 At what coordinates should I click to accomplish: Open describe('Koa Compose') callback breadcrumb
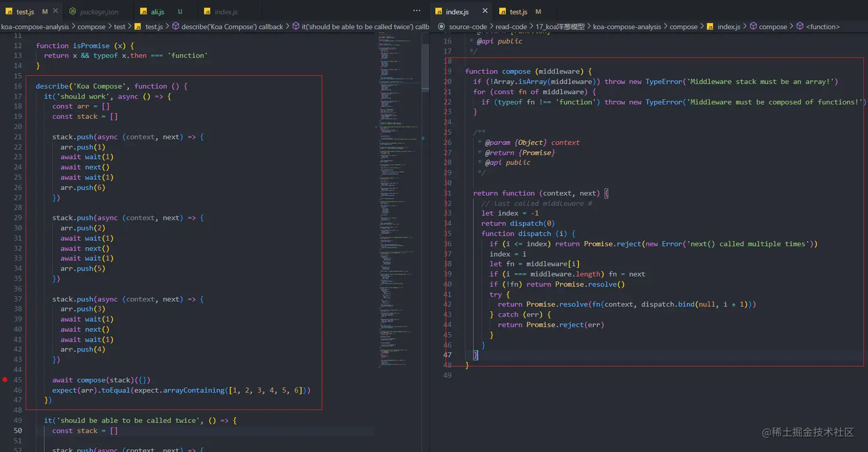[227, 26]
